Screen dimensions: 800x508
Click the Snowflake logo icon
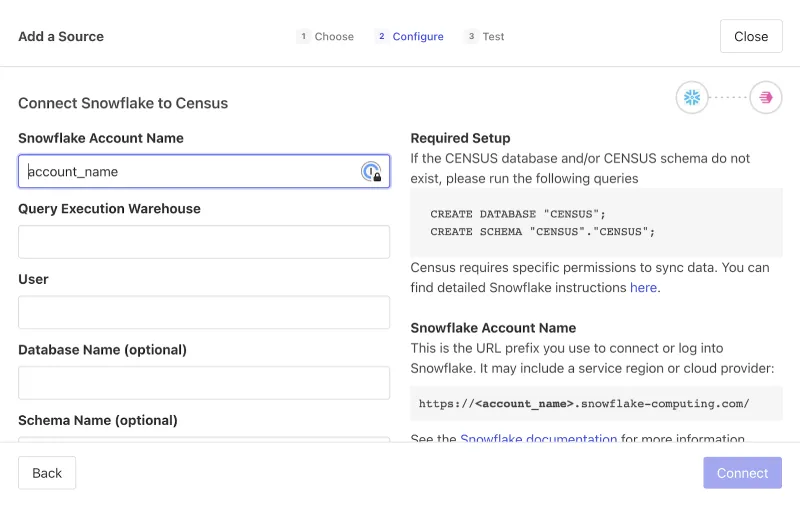[x=691, y=97]
